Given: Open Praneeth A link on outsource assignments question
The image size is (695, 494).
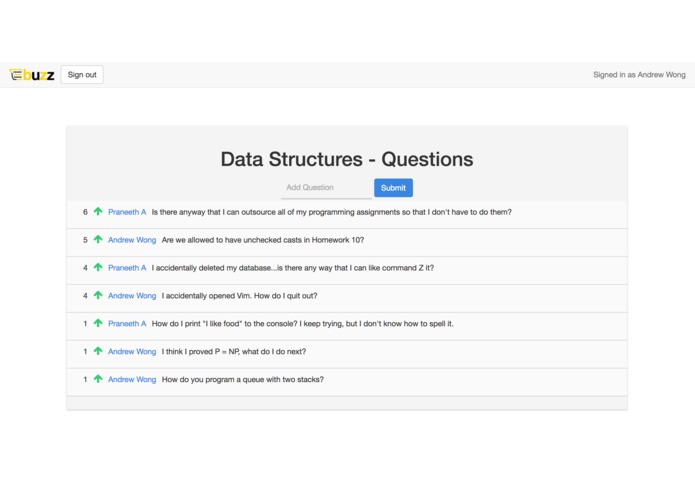Looking at the screenshot, I should coord(127,212).
